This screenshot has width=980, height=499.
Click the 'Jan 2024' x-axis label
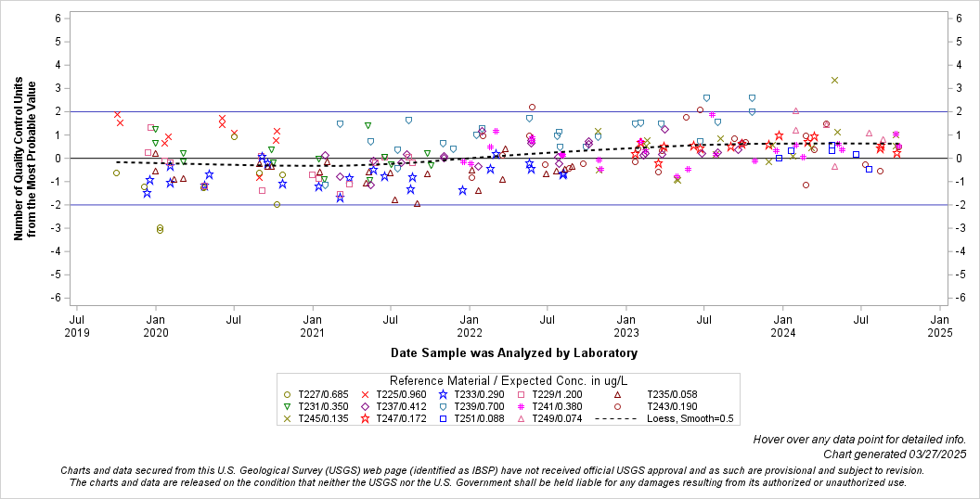click(x=783, y=326)
